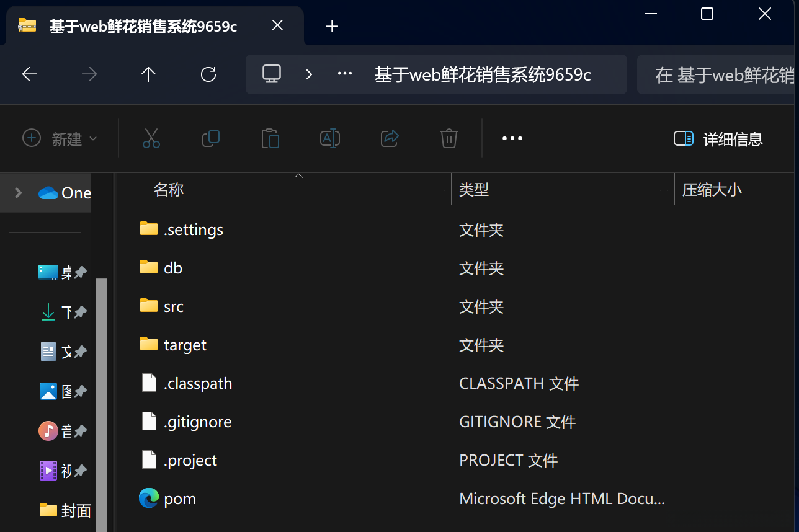Open the See more toolbar options

(512, 138)
